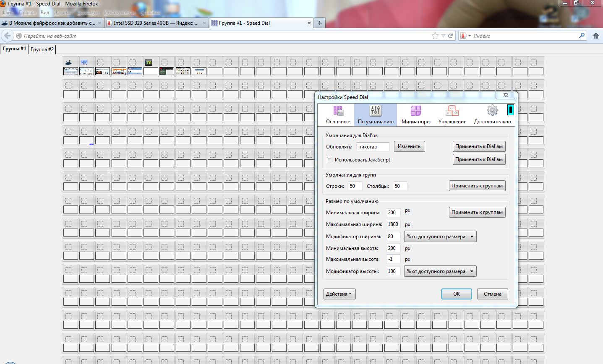The width and height of the screenshot is (603, 364).
Task: Switch to the Группа #2 tab
Action: tap(42, 49)
